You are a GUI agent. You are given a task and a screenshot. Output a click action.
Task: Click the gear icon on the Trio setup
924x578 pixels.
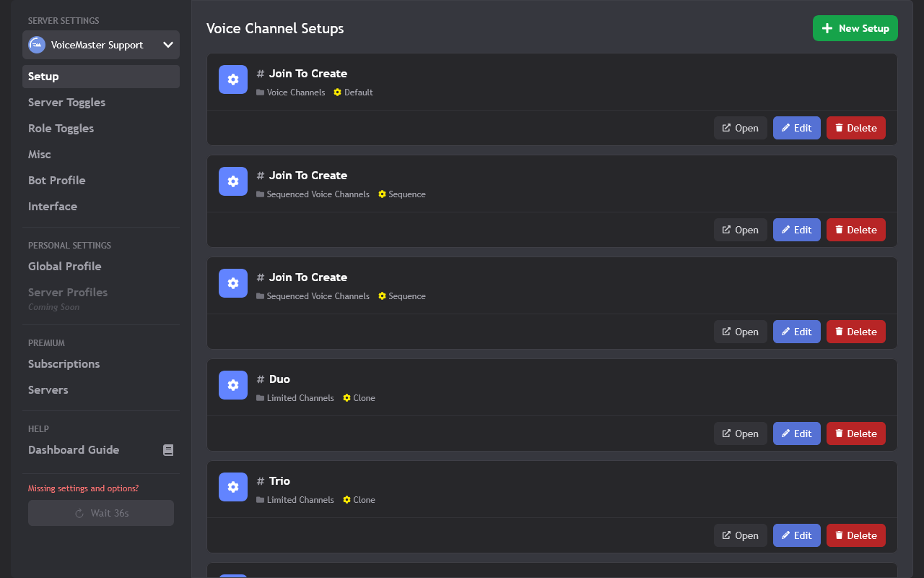point(233,487)
